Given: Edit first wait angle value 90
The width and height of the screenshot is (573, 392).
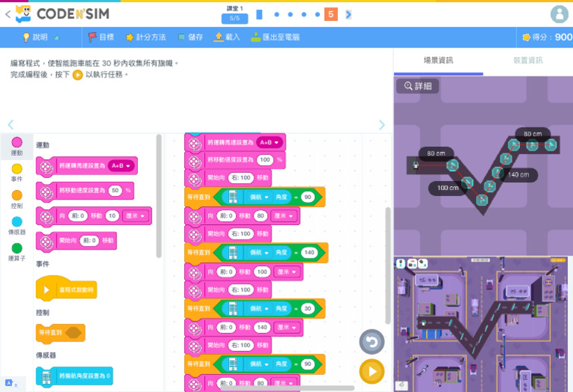Looking at the screenshot, I should coord(307,197).
